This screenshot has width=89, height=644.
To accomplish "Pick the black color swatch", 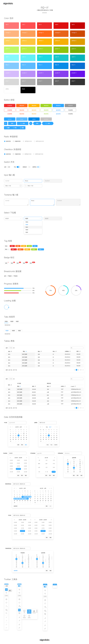I will 28,90.
